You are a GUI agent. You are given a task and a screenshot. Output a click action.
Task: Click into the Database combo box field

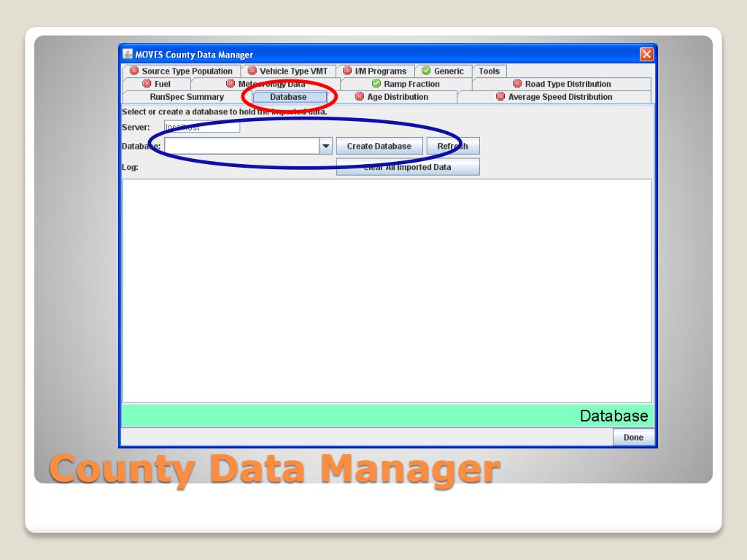point(242,146)
